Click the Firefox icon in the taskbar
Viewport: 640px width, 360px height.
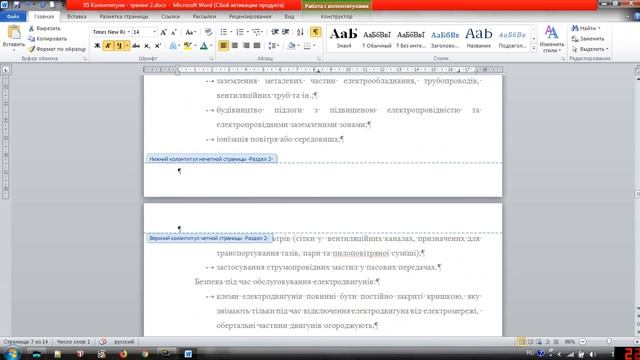pyautogui.click(x=123, y=354)
